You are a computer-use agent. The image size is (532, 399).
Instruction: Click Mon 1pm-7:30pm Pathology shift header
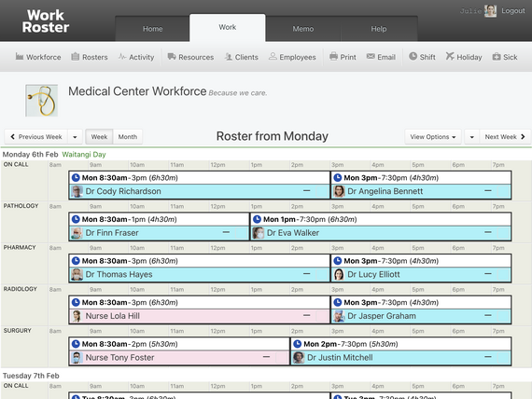point(381,219)
